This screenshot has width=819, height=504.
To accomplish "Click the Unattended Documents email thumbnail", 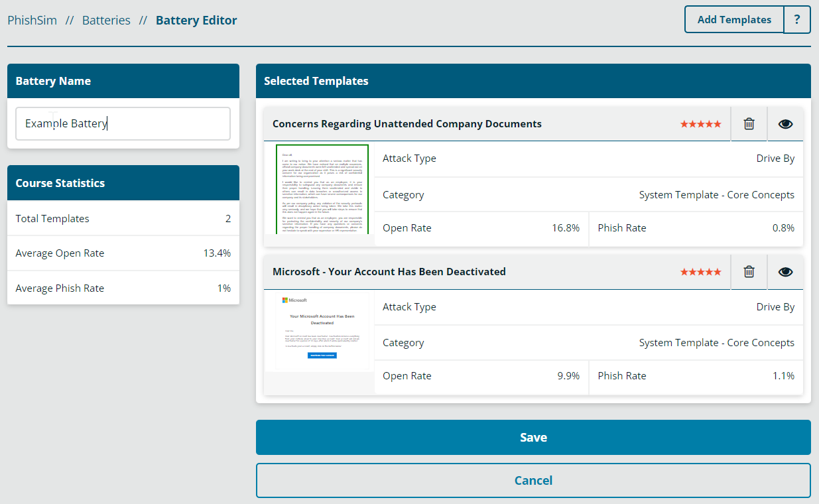I will (x=322, y=189).
